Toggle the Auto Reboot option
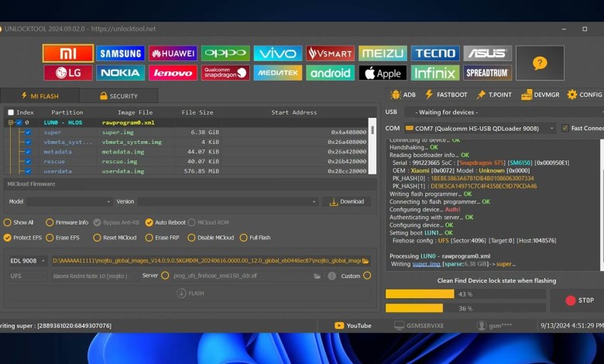Viewport: 604px width, 364px height. 149,222
